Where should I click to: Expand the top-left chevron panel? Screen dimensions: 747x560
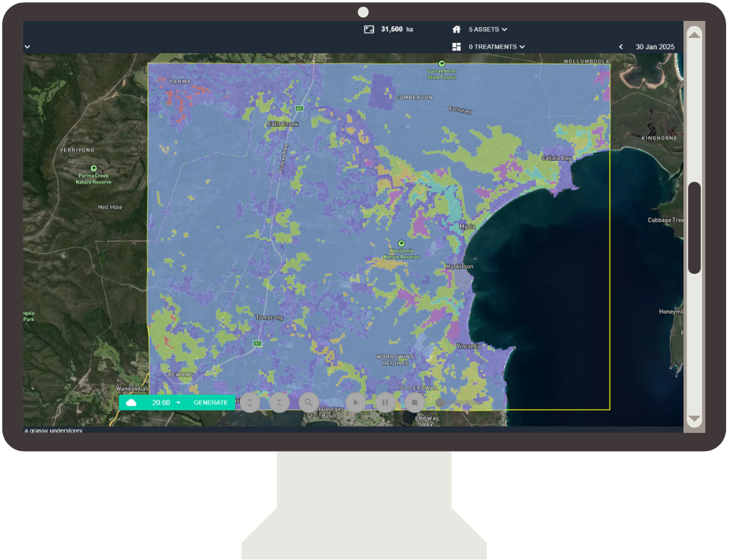[28, 46]
